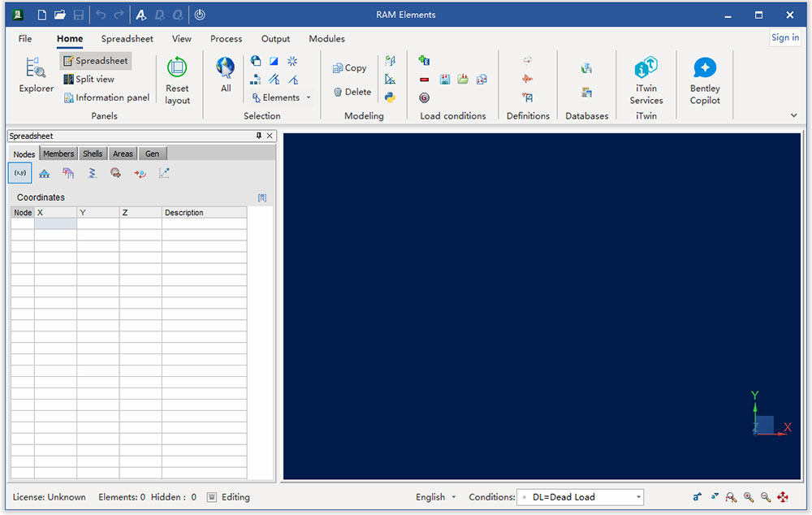Select the (x,y) coordinates tool

point(20,173)
